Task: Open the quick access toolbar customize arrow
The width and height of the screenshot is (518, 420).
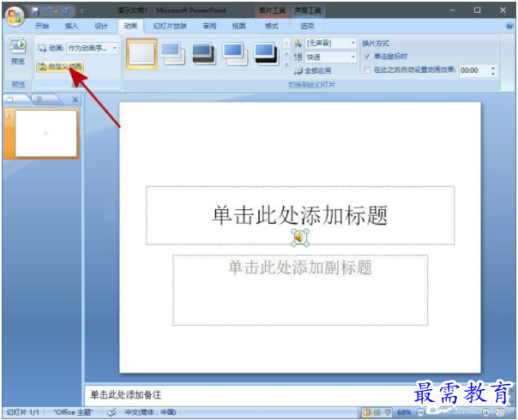Action: [x=81, y=11]
